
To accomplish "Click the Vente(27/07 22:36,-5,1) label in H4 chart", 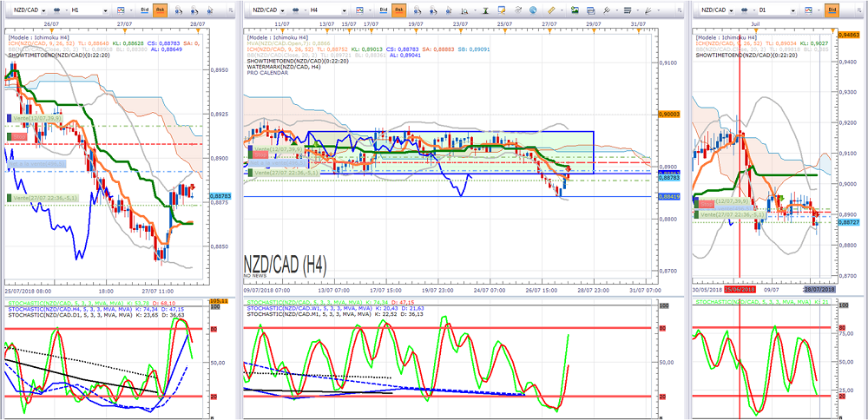I will coord(283,174).
